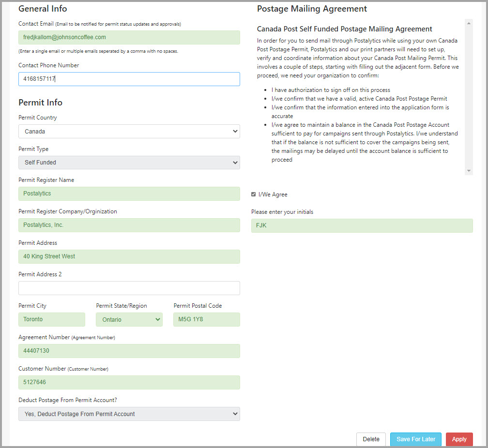Image resolution: width=488 pixels, height=448 pixels.
Task: Click the initials field containing FJK
Action: (x=362, y=225)
